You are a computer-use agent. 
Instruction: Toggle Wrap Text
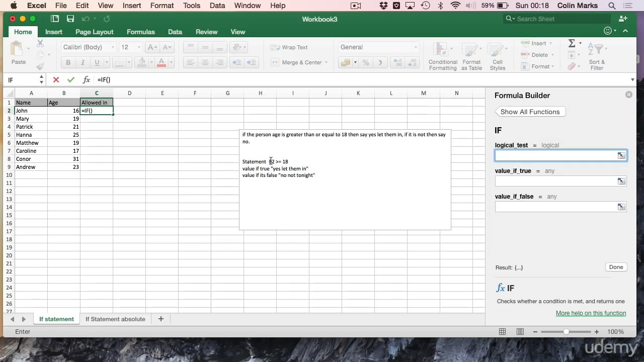point(289,47)
